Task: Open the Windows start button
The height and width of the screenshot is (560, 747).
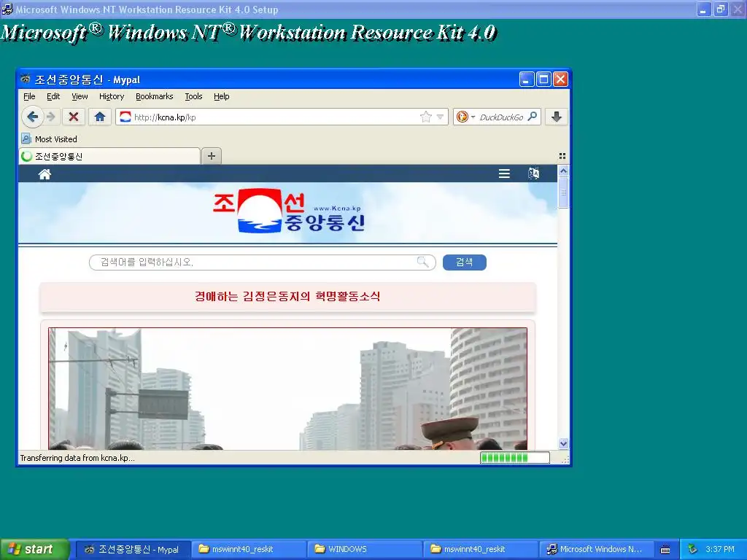Action: pos(34,549)
